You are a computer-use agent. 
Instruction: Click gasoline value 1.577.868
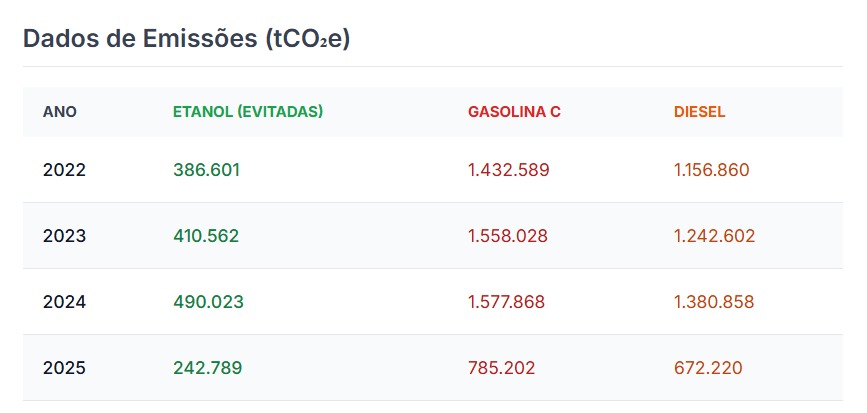[x=507, y=302]
